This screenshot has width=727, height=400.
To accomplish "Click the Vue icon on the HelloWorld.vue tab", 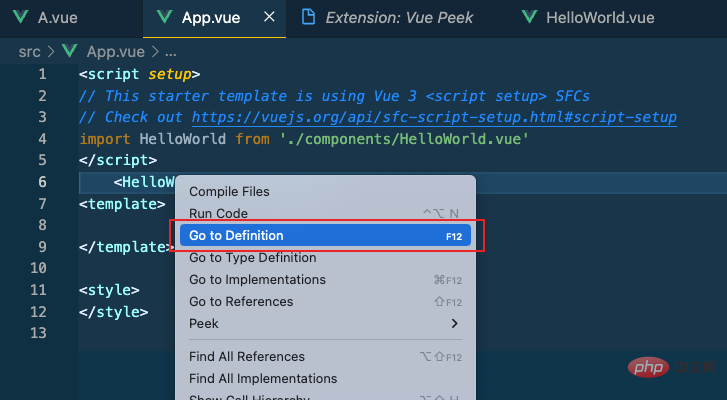I will coord(528,18).
